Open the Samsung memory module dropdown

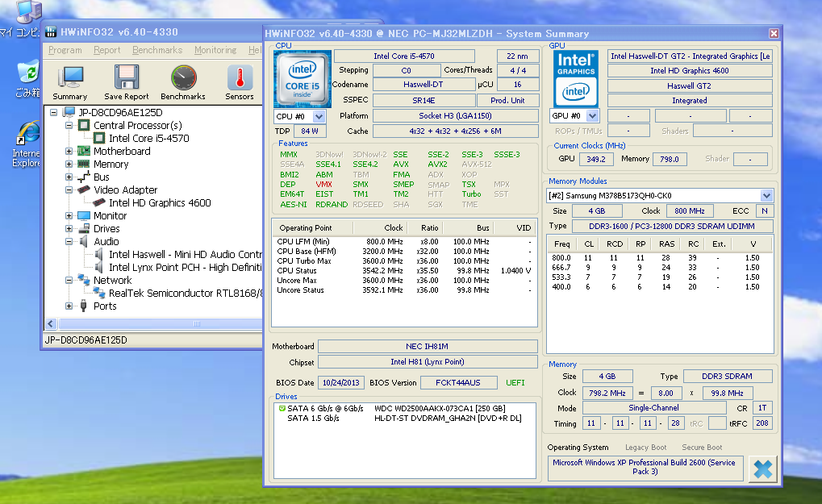tap(766, 195)
